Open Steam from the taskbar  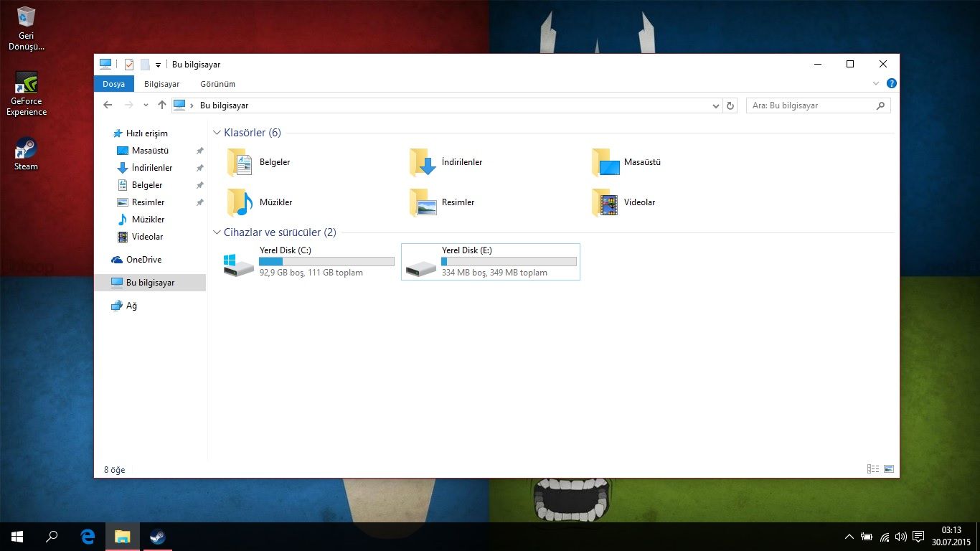coord(157,537)
